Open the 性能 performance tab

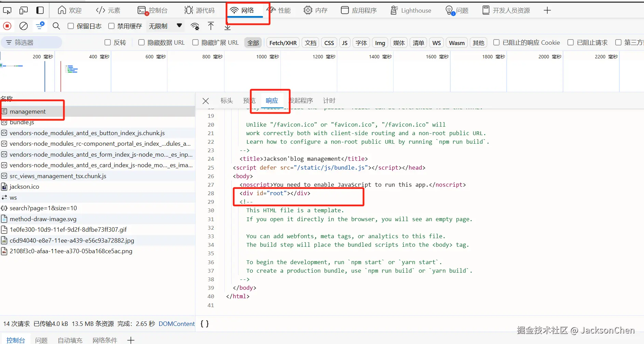coord(279,10)
